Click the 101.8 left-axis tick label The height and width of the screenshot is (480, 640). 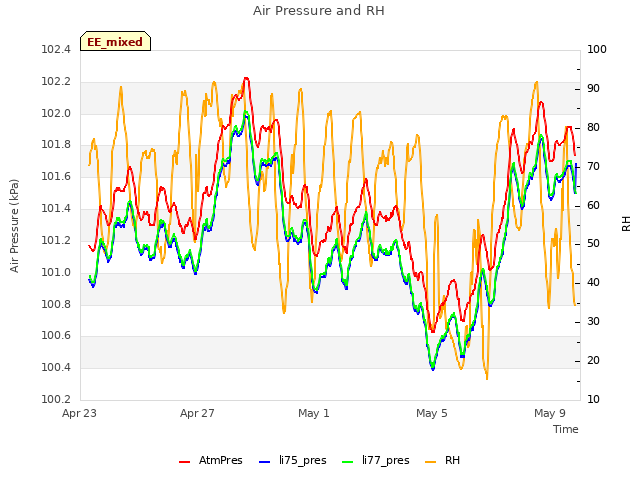pyautogui.click(x=56, y=145)
